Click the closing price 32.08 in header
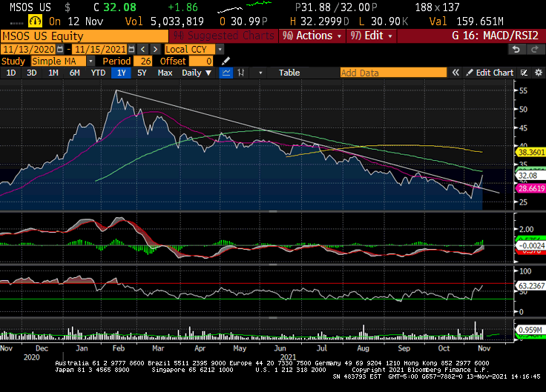Image resolution: width=546 pixels, height=392 pixels. (119, 7)
